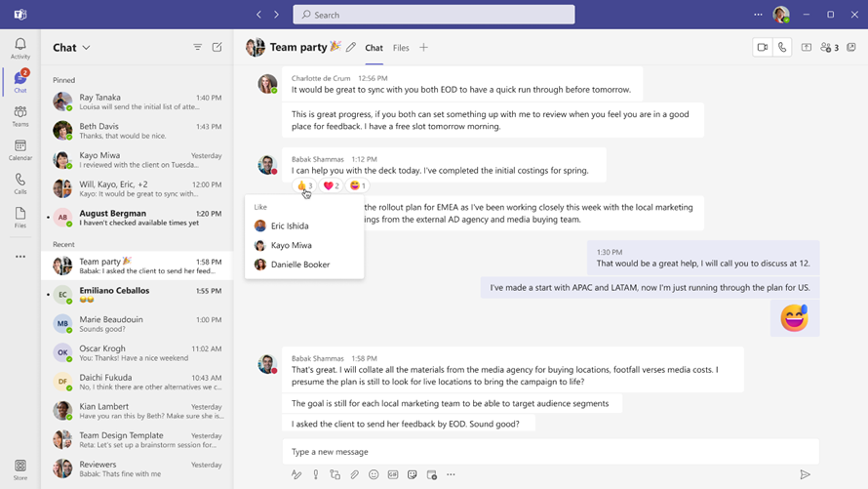Screen dimensions: 868x489
Task: Open chat with Oscar Krogh
Action: click(x=138, y=352)
